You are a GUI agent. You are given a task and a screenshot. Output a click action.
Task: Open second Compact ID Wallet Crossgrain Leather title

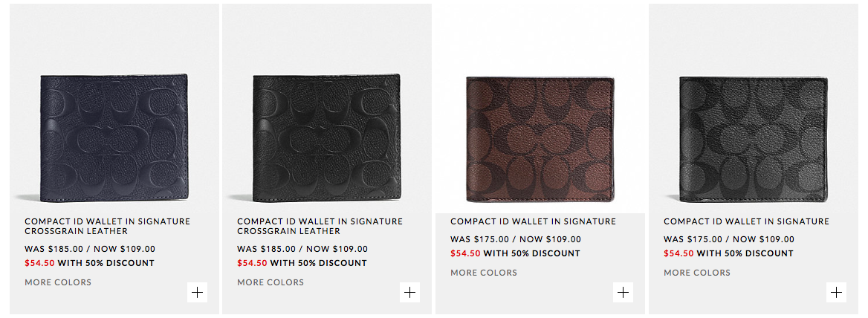pos(320,226)
